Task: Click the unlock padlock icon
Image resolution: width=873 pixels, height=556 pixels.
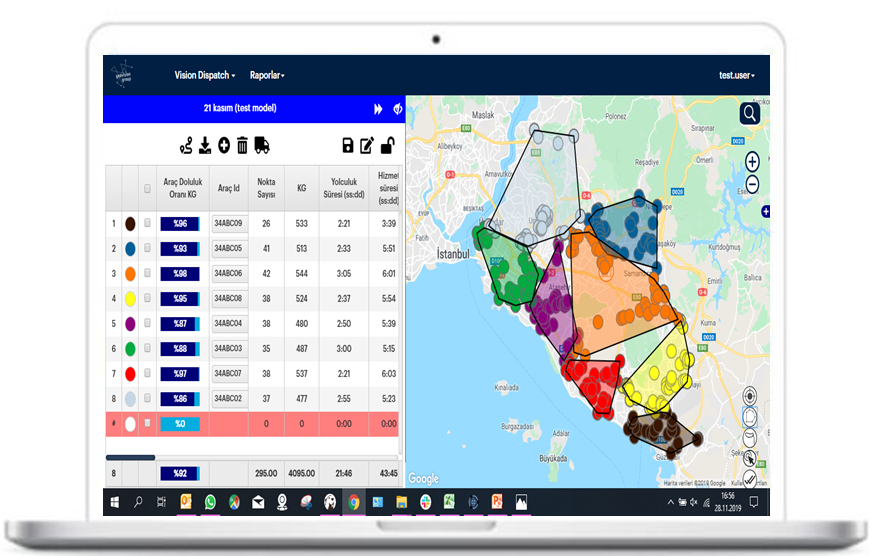Action: 388,145
